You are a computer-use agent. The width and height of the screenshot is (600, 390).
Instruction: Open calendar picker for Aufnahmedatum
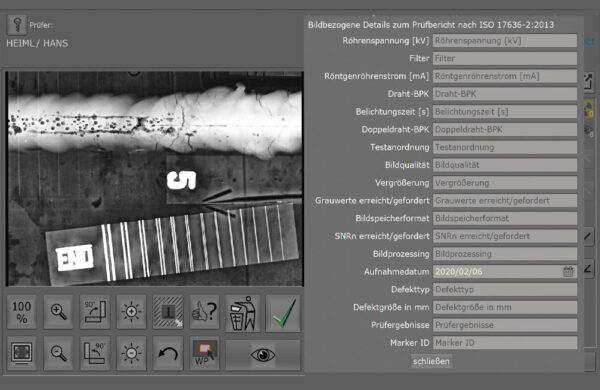[568, 272]
